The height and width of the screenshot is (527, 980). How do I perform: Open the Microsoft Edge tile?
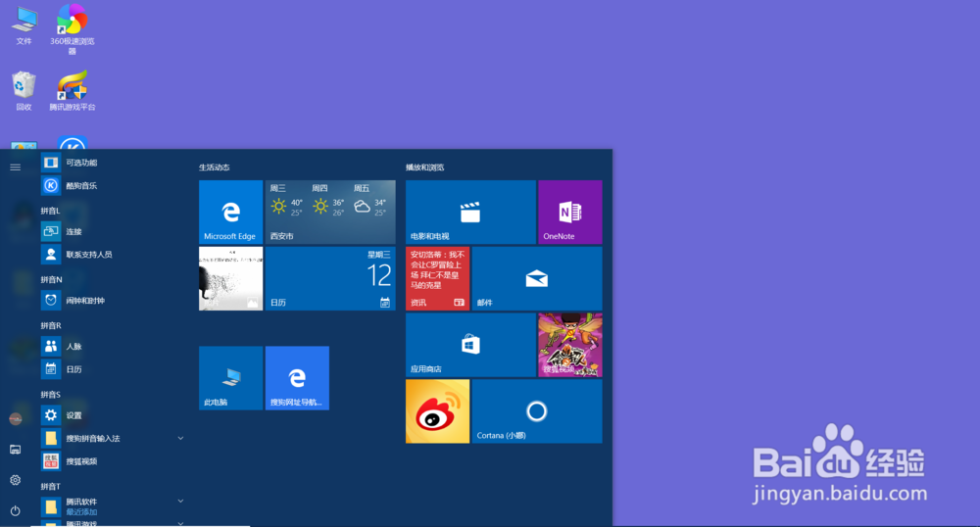click(x=230, y=213)
